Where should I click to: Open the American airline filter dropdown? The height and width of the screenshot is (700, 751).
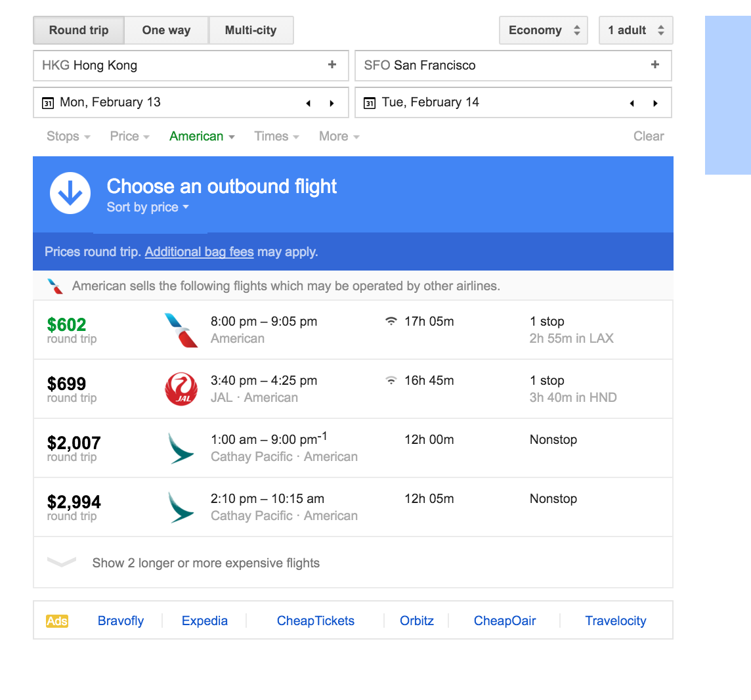(x=202, y=137)
